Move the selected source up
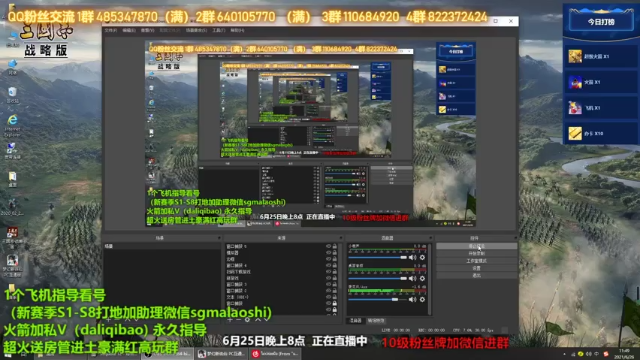Screen dimensions: 640x360 [x=258, y=320]
